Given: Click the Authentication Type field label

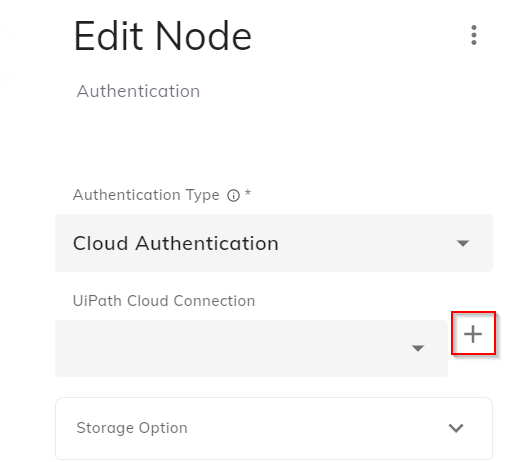Looking at the screenshot, I should tap(146, 195).
